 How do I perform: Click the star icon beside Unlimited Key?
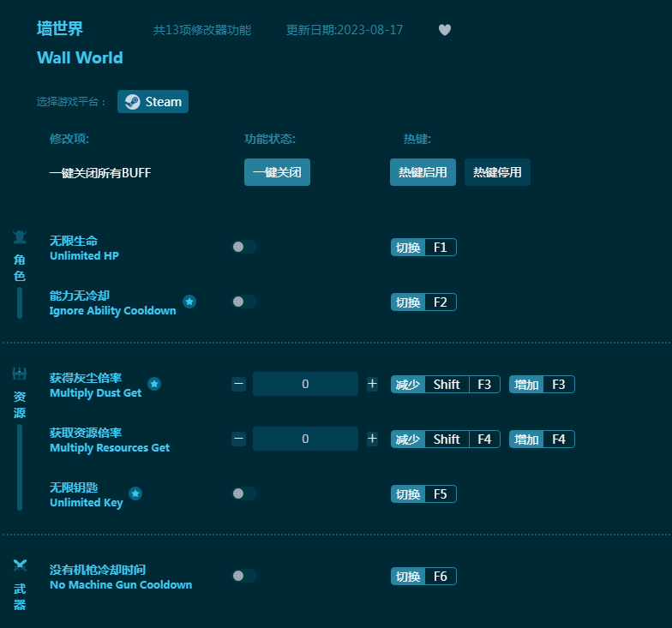click(x=135, y=493)
